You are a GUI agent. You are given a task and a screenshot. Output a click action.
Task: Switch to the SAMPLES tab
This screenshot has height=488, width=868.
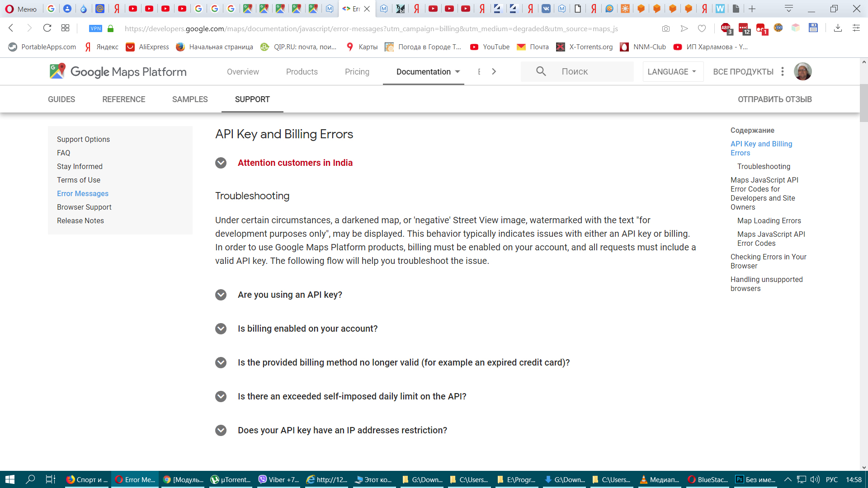[190, 99]
